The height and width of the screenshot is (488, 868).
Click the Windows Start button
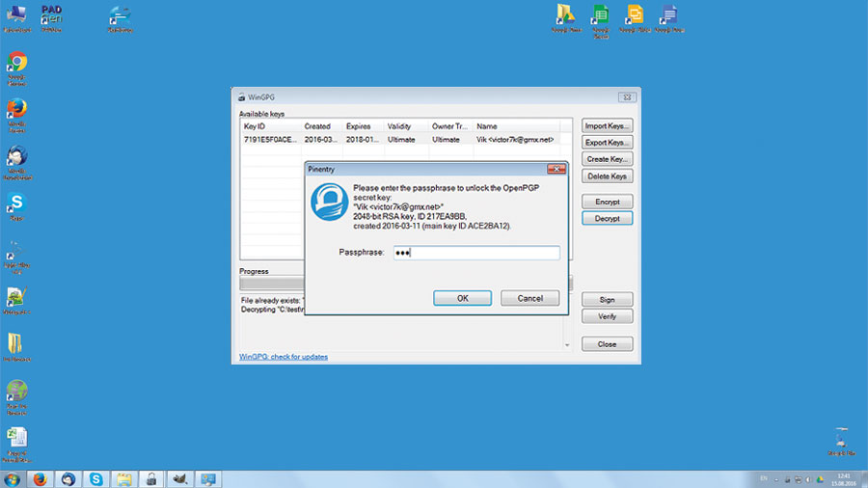tap(13, 478)
